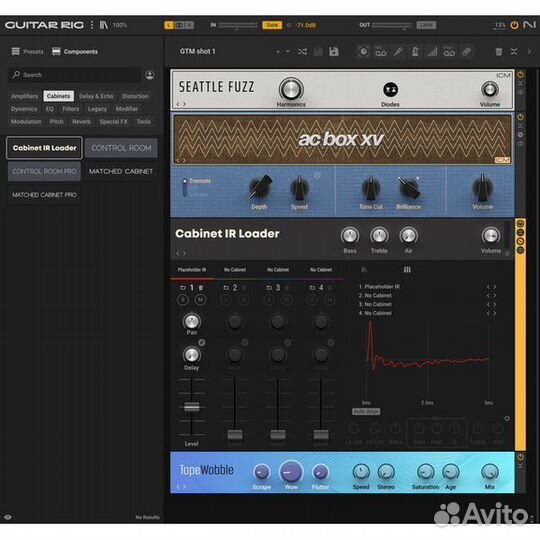Image resolution: width=540 pixels, height=540 pixels.
Task: Click the Auto Align button
Action: pos(366,411)
